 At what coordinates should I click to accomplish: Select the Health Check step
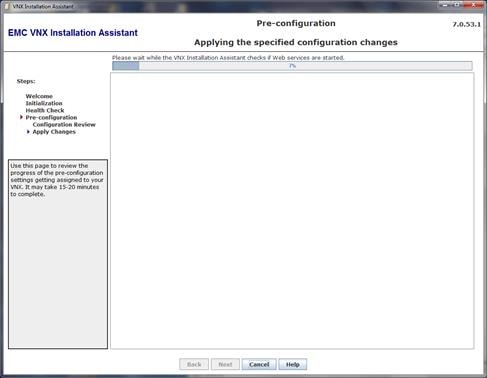45,110
